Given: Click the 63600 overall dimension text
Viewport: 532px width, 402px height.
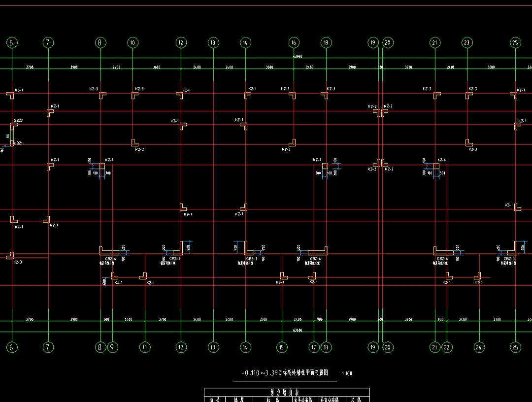Looking at the screenshot, I should click(297, 330).
